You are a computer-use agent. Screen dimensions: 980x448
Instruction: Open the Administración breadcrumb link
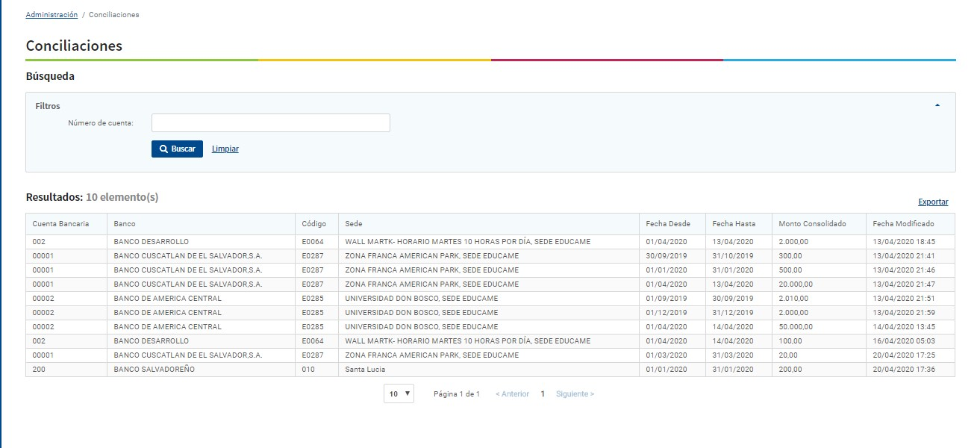click(x=52, y=14)
